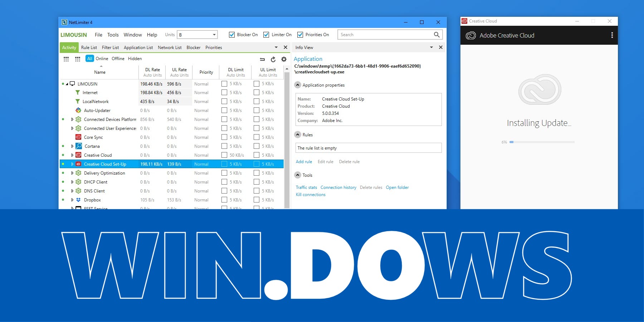The image size is (644, 322).
Task: Close the Info View panel
Action: [x=441, y=47]
